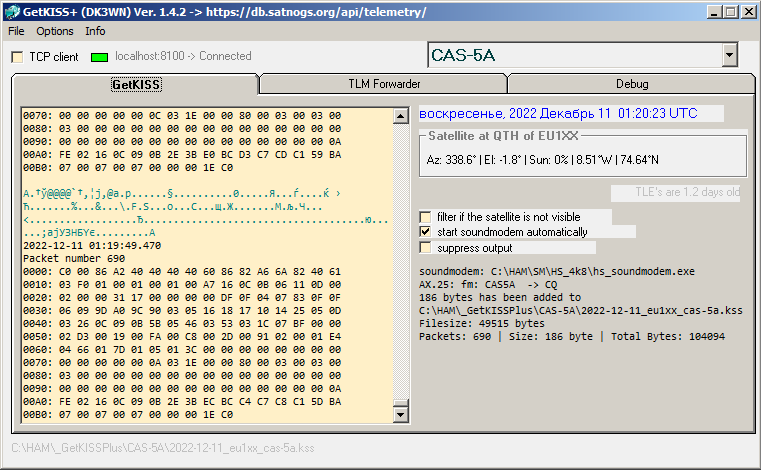Click the "Packets: 690" statistics line
Image resolution: width=761 pixels, height=470 pixels.
[x=572, y=336]
